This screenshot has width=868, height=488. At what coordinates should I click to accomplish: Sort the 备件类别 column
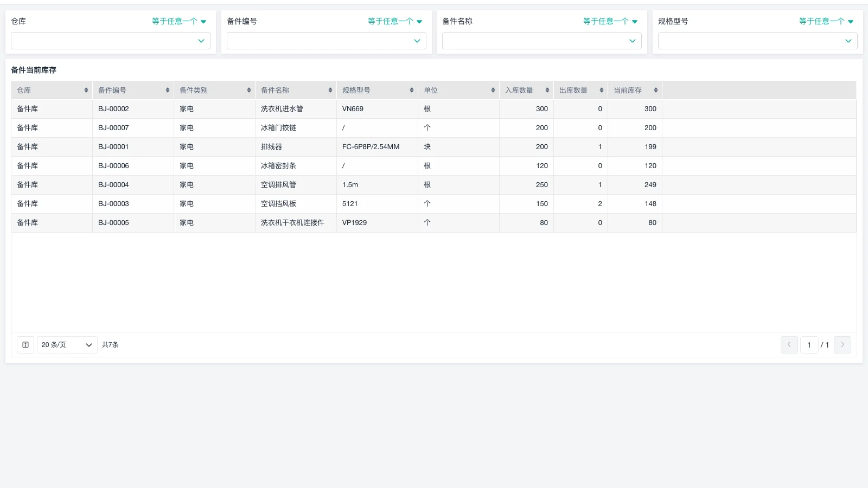[x=249, y=90]
